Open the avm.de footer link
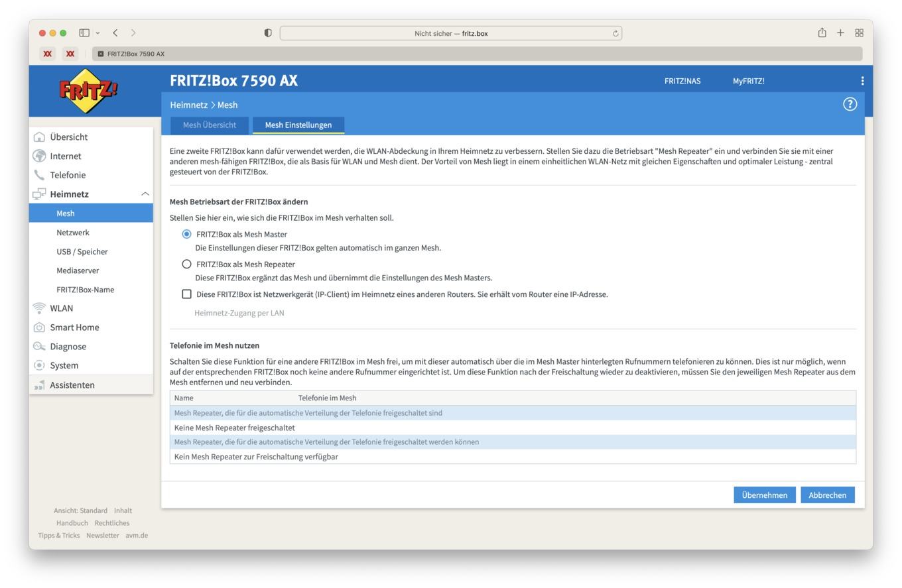 click(x=137, y=536)
